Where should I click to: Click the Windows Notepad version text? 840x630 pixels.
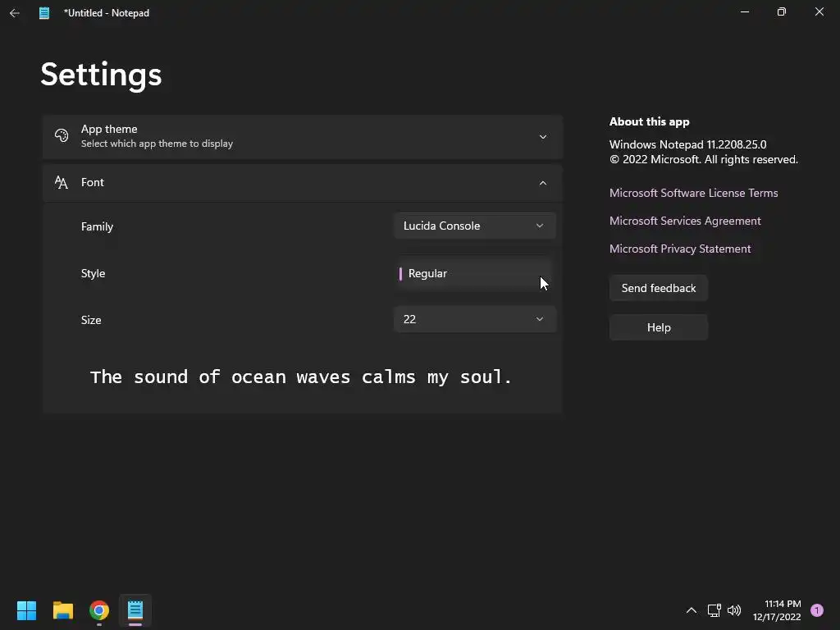coord(688,144)
